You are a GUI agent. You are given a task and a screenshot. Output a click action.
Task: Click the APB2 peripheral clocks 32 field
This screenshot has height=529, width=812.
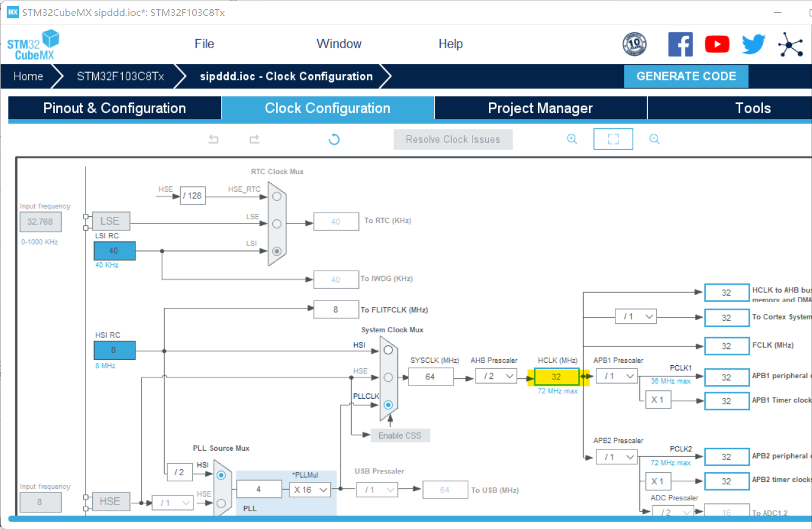tap(727, 456)
